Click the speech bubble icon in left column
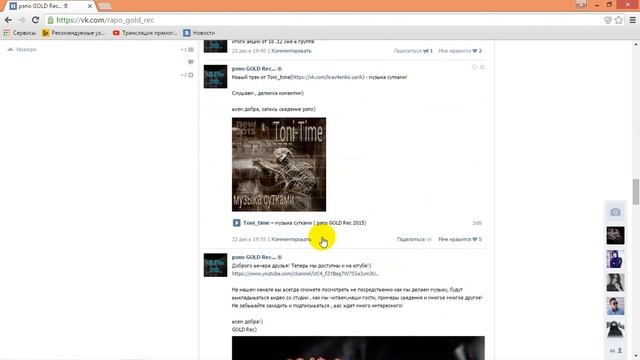Viewport: 640px width, 360px height. pos(191,62)
